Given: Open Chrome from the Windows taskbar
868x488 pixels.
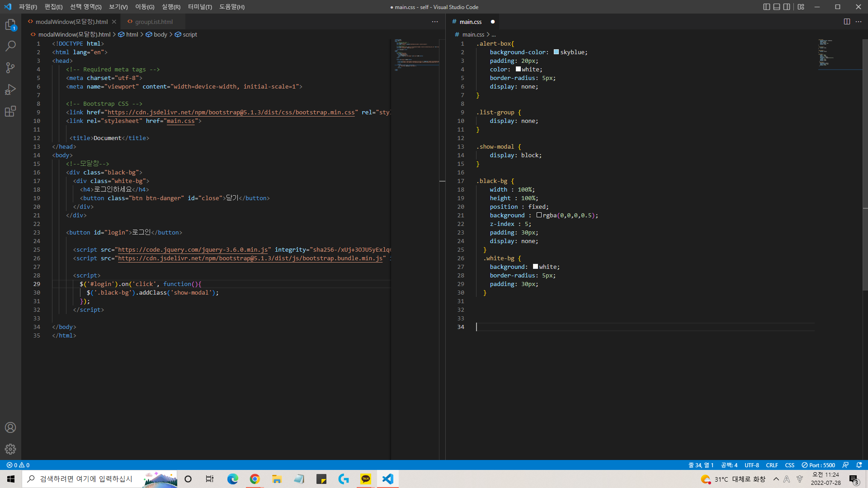Looking at the screenshot, I should 255,479.
